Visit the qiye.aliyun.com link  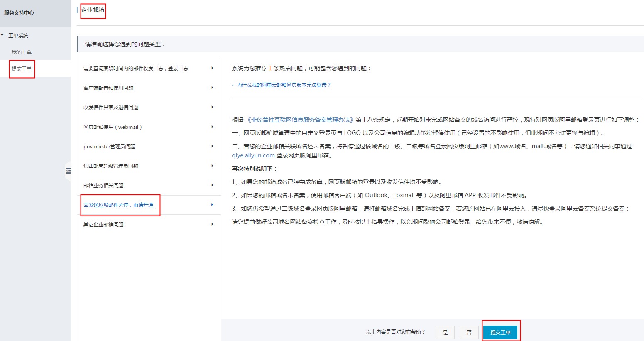click(x=253, y=155)
